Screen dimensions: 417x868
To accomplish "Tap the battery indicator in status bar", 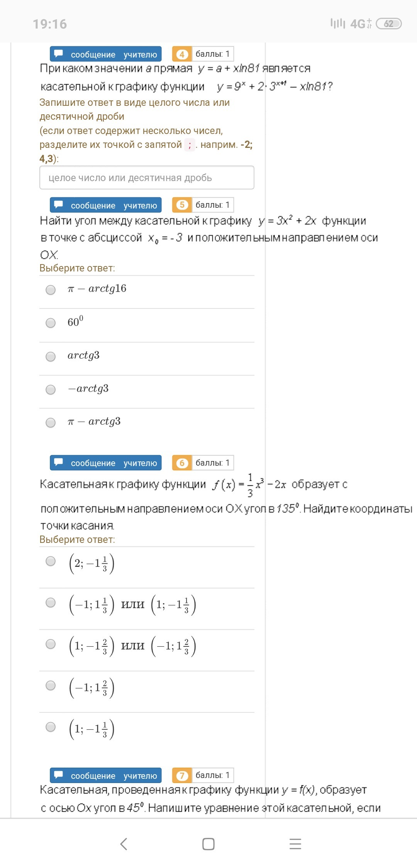I will pos(388,24).
